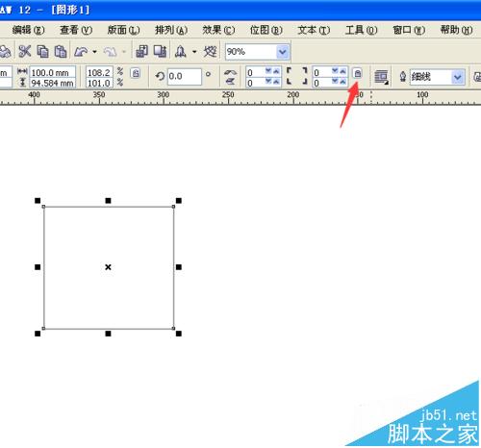The width and height of the screenshot is (481, 448).
Task: Open the 窗口(W) menu
Action: [409, 30]
